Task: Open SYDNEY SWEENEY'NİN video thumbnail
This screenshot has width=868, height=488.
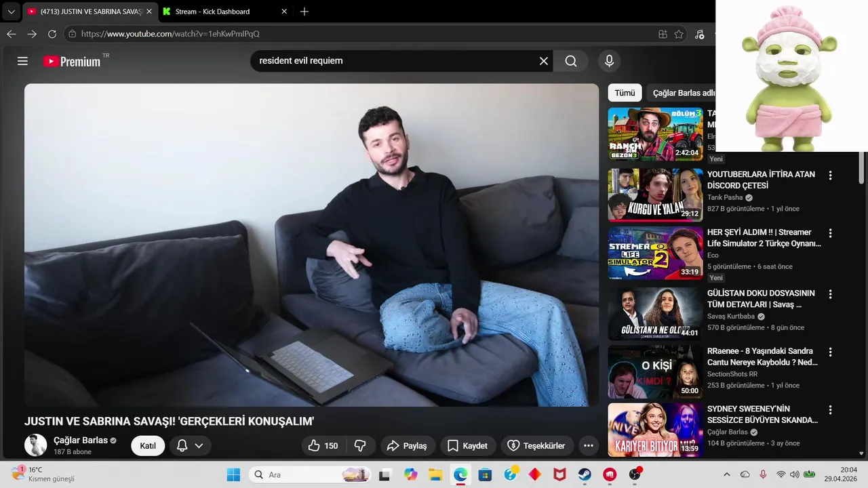Action: click(656, 430)
